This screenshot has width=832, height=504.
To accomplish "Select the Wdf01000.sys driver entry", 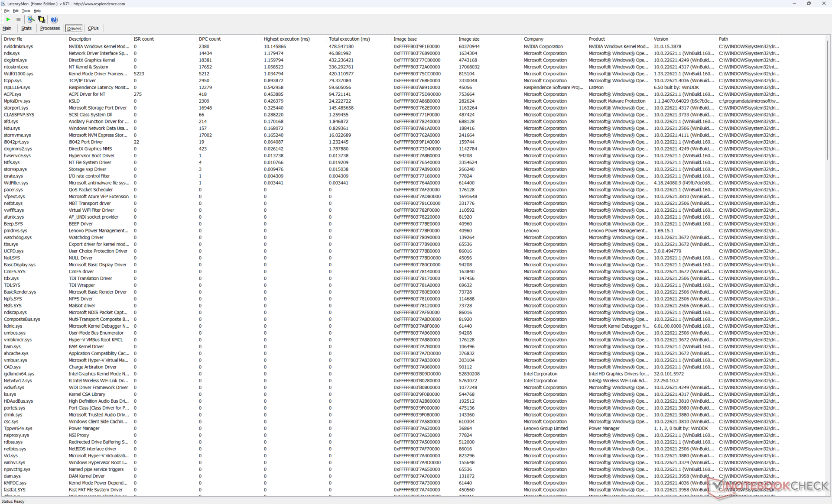I will pyautogui.click(x=18, y=74).
